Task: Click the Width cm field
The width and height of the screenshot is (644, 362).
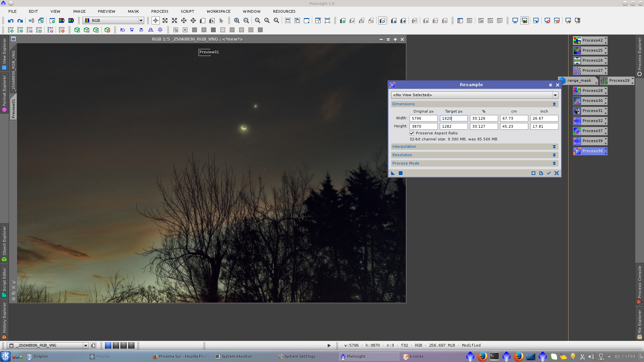Action: tap(514, 118)
